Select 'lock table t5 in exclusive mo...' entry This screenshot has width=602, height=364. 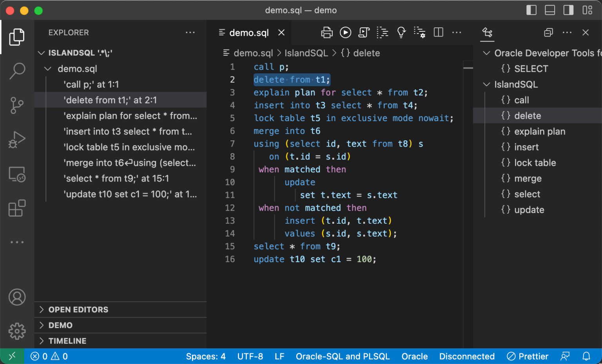[x=129, y=147]
